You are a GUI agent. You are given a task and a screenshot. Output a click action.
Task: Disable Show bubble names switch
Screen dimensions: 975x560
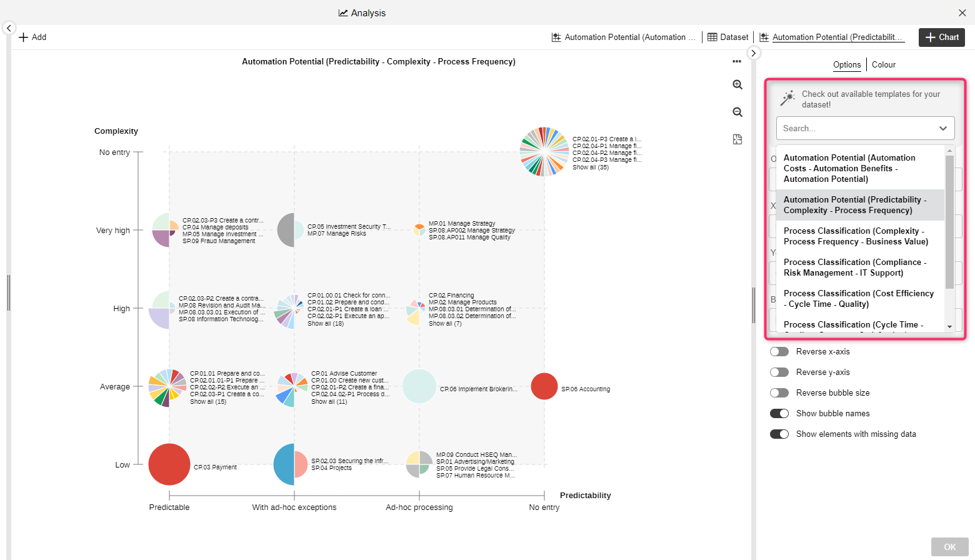point(779,414)
